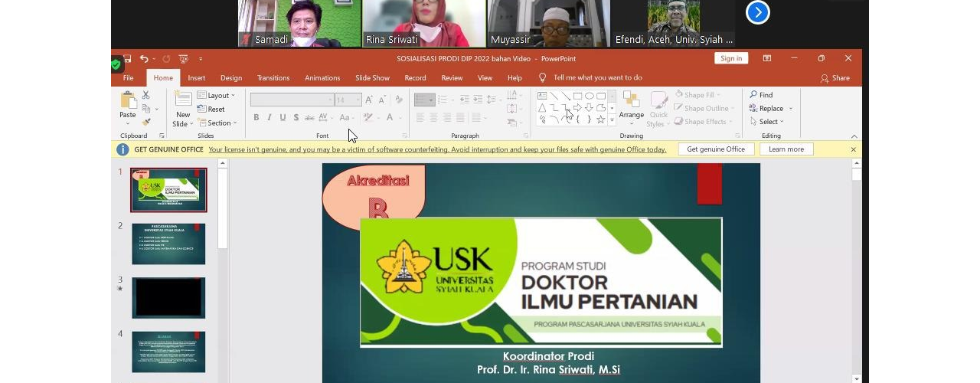The width and height of the screenshot is (980, 383).
Task: Select slide 2 thumbnail in slide panel
Action: point(168,244)
